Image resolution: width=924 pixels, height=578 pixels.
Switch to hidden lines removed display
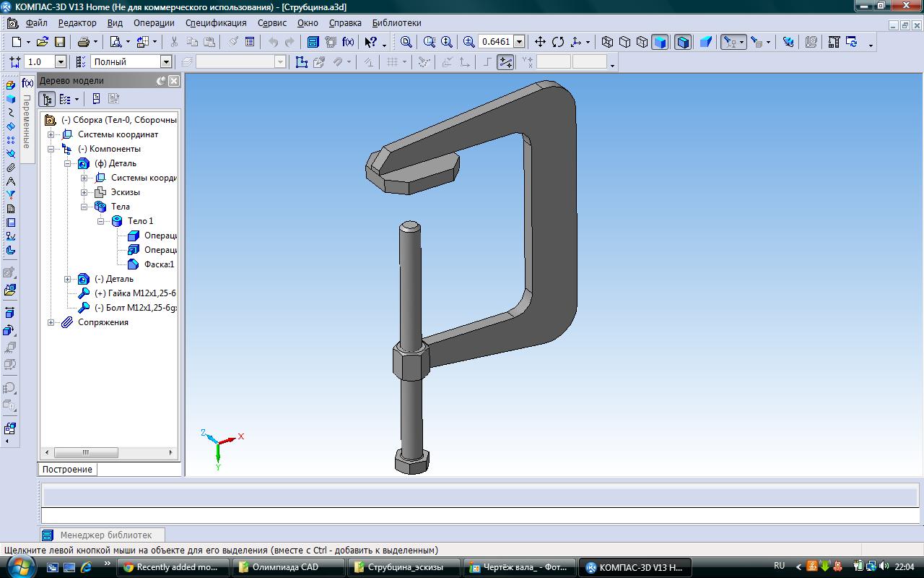[625, 42]
